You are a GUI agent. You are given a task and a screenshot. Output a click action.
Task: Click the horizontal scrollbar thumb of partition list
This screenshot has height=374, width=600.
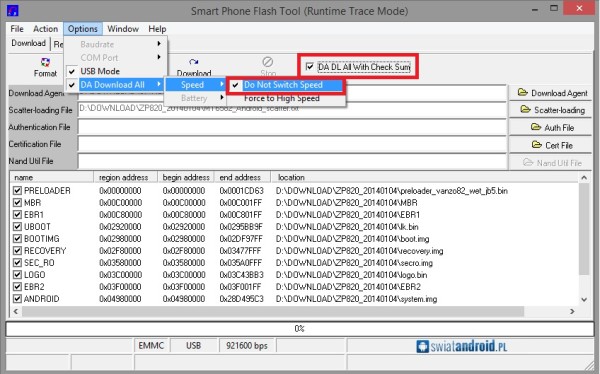273,311
